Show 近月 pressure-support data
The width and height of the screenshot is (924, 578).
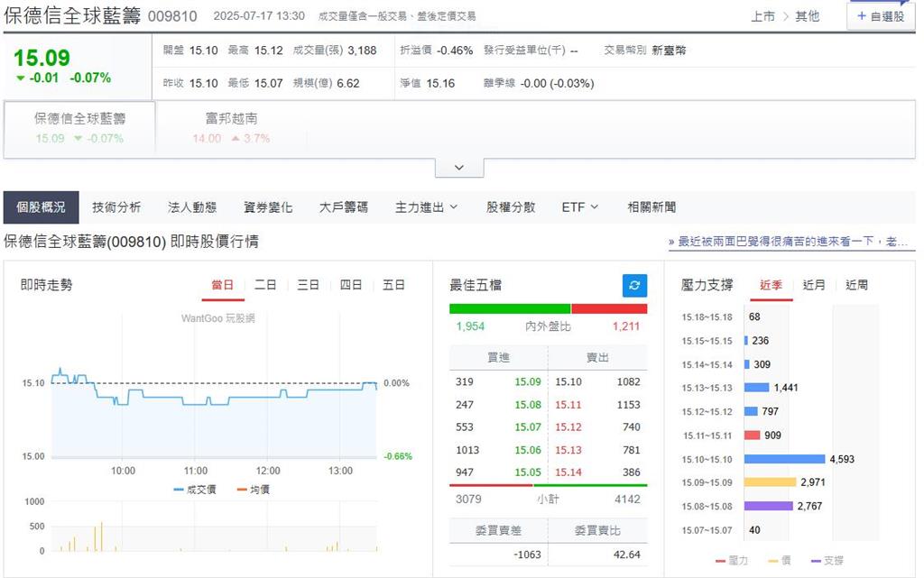coord(814,286)
